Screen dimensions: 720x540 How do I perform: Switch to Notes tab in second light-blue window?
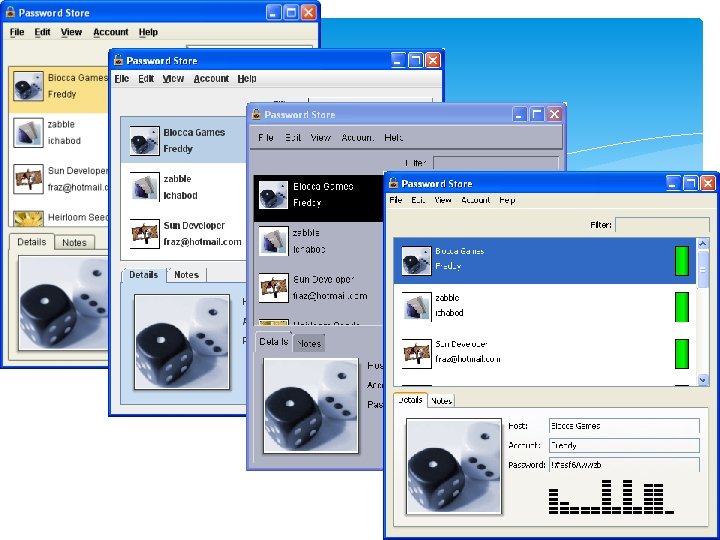186,275
